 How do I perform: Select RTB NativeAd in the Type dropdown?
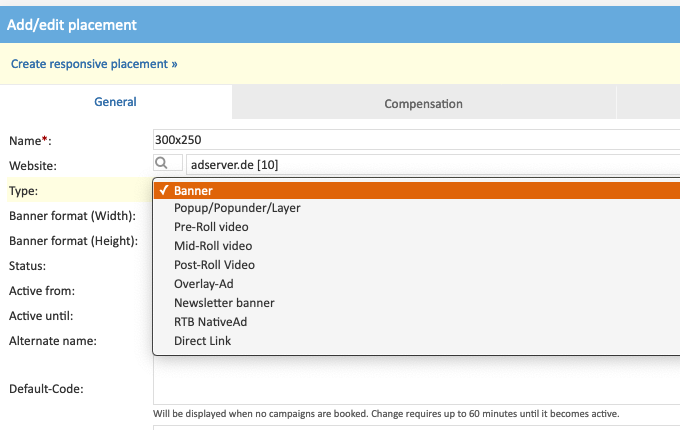click(x=417, y=322)
